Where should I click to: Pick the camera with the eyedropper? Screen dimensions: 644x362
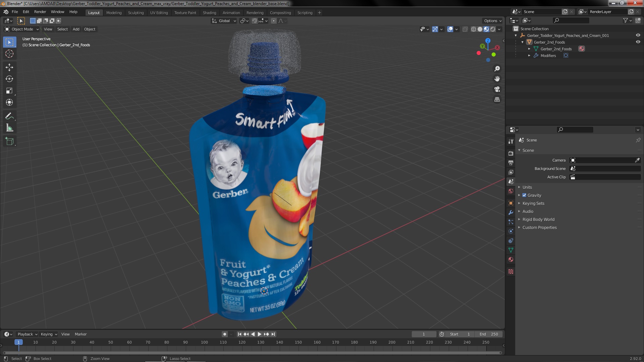point(637,160)
